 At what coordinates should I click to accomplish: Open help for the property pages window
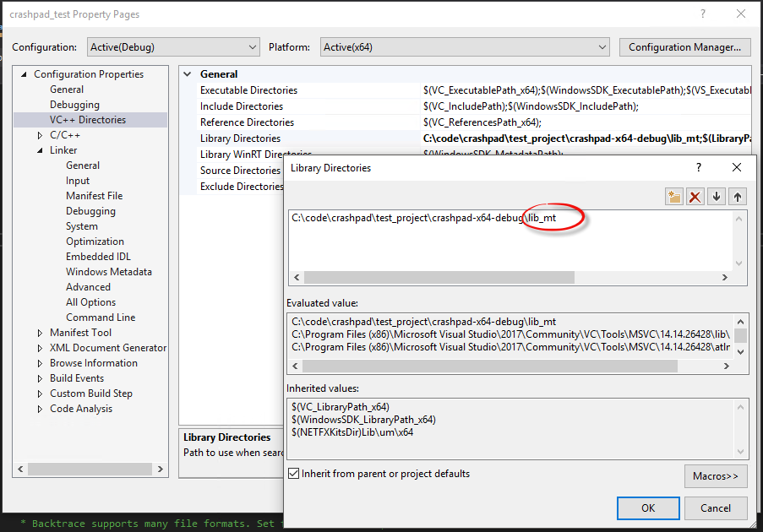[x=701, y=14]
